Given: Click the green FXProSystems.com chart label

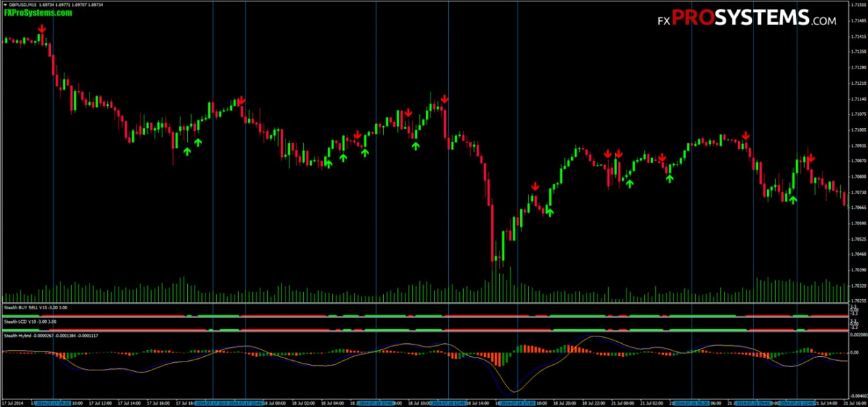Looking at the screenshot, I should (38, 13).
